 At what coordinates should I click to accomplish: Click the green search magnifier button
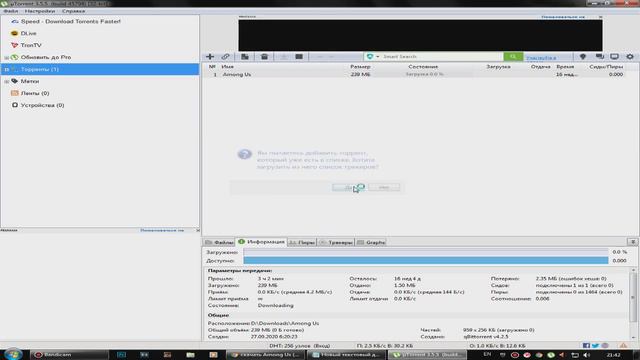coord(513,56)
